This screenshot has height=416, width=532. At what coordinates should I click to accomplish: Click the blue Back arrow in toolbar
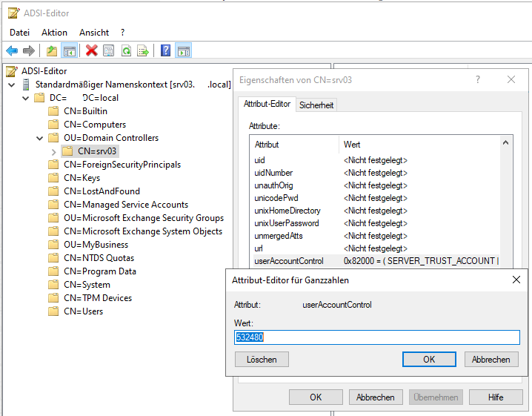[12, 50]
